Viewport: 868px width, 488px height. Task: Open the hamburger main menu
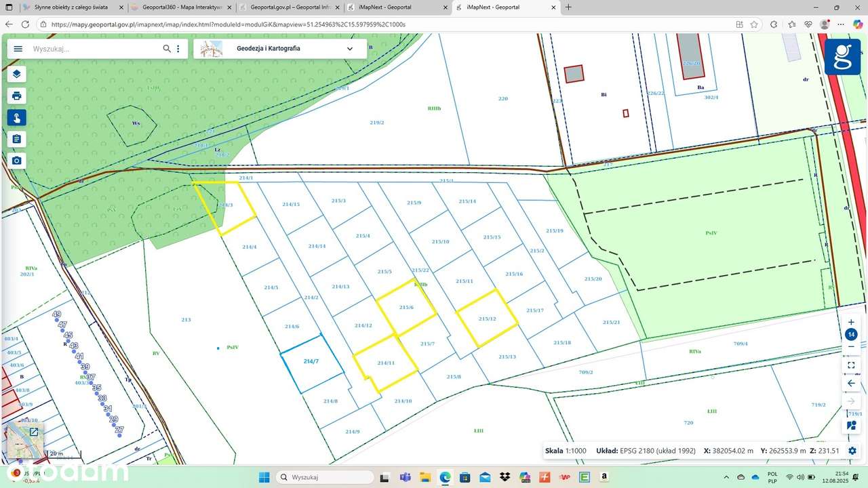tap(18, 49)
